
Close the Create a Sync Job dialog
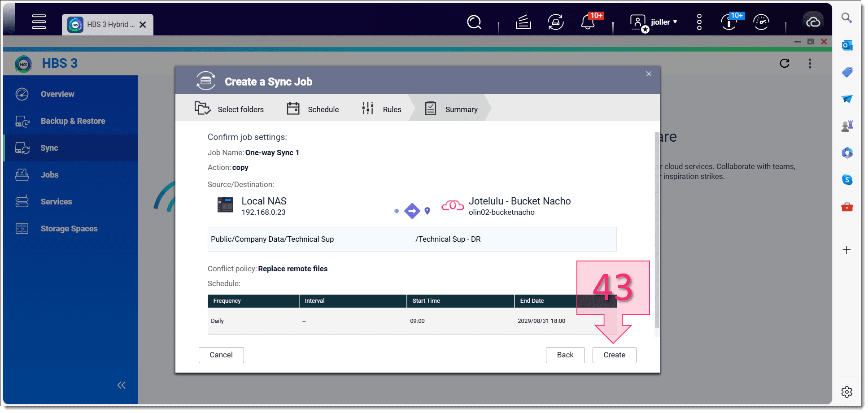[649, 74]
